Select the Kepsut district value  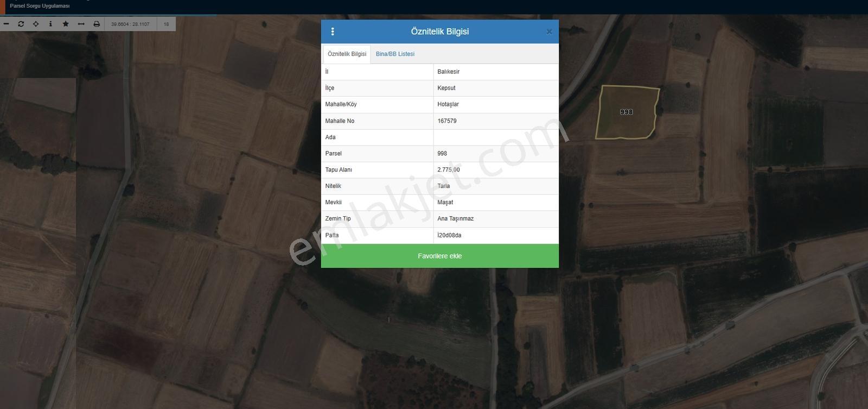446,88
